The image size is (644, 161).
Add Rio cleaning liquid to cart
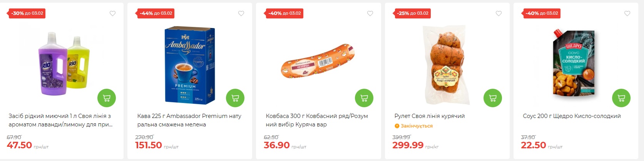[107, 98]
